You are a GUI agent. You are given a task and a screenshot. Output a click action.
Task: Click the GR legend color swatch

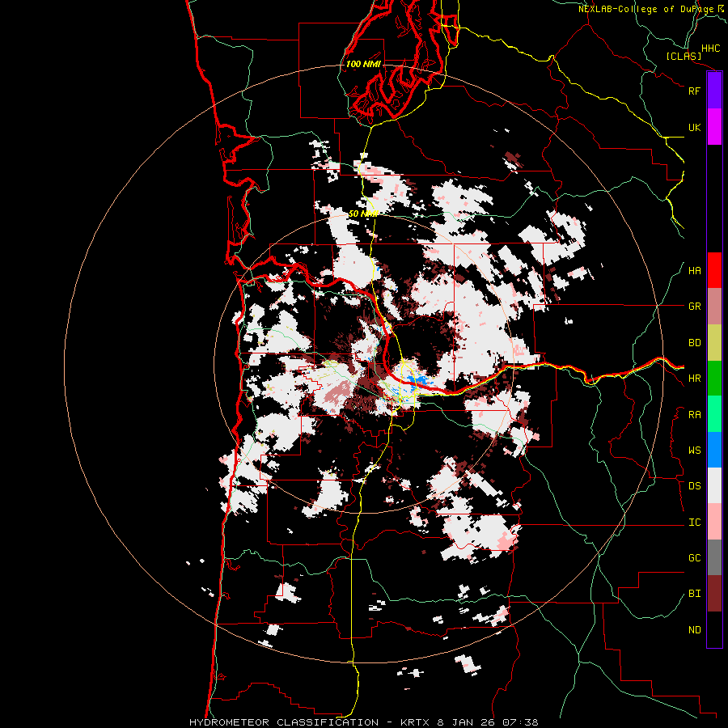point(714,307)
